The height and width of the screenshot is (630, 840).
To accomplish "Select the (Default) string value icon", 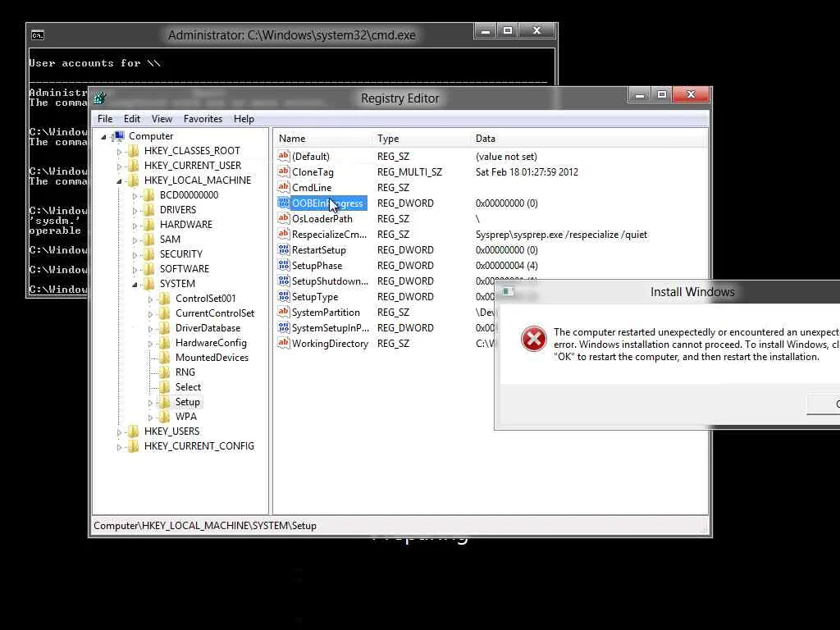I will (283, 156).
